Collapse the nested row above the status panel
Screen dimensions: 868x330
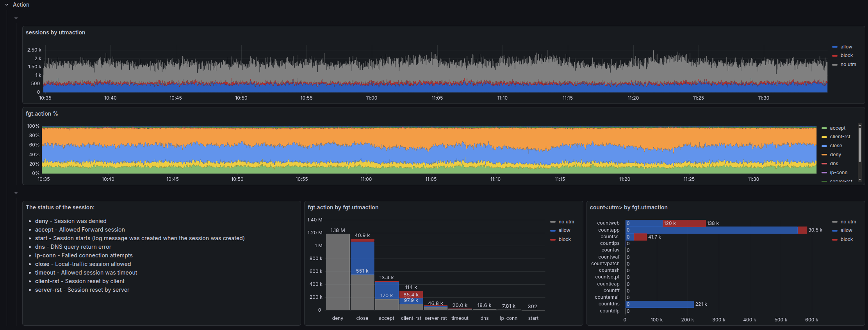point(16,193)
